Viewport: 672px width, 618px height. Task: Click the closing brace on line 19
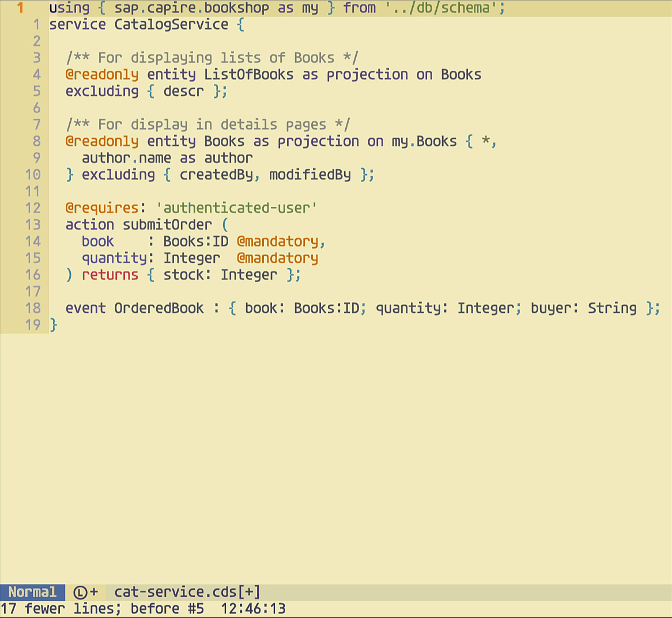click(53, 325)
